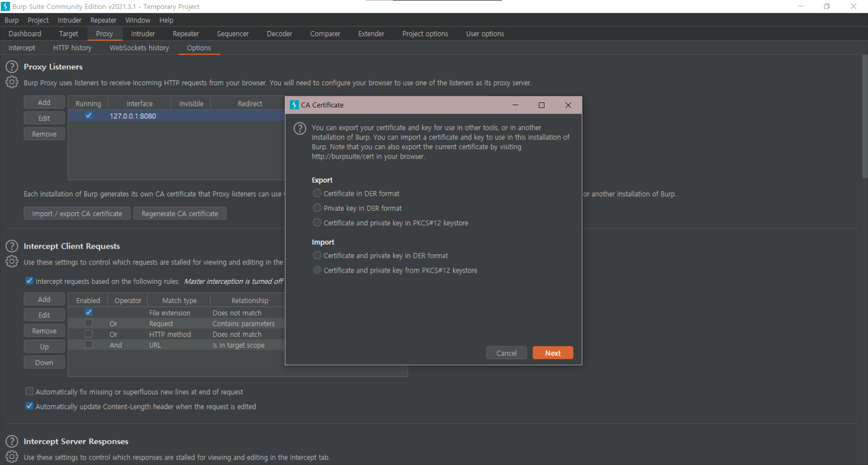868x465 pixels.
Task: Click Burp Suite logo in main title bar
Action: pos(5,6)
